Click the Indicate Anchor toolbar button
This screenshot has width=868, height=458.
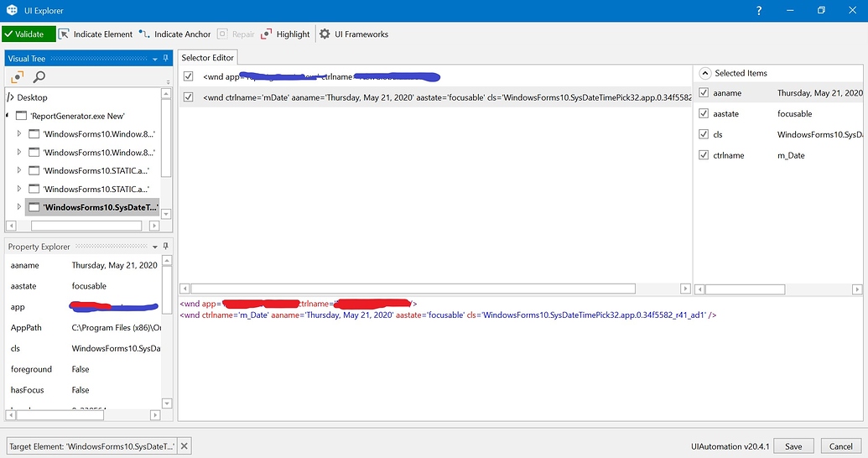tap(175, 34)
